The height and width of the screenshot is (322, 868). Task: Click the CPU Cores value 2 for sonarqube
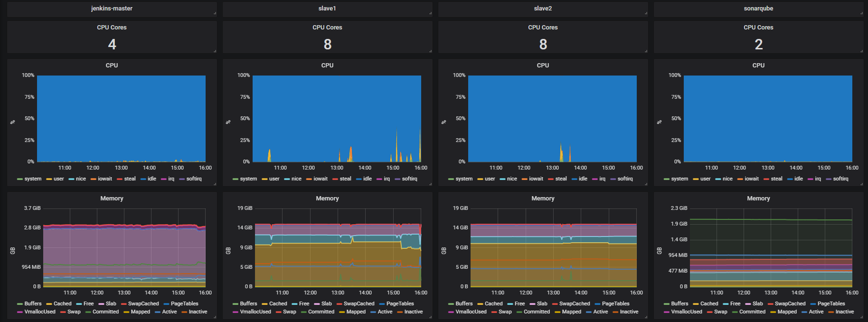759,45
